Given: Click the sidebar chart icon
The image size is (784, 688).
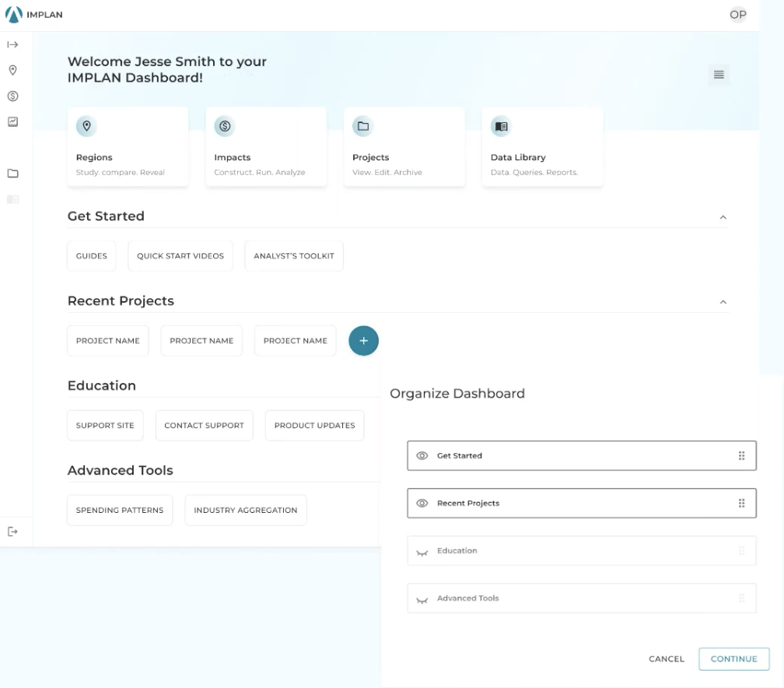Looking at the screenshot, I should pos(12,121).
